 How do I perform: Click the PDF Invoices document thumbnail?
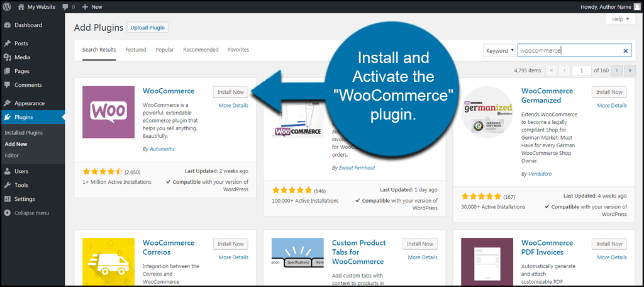coord(487,262)
